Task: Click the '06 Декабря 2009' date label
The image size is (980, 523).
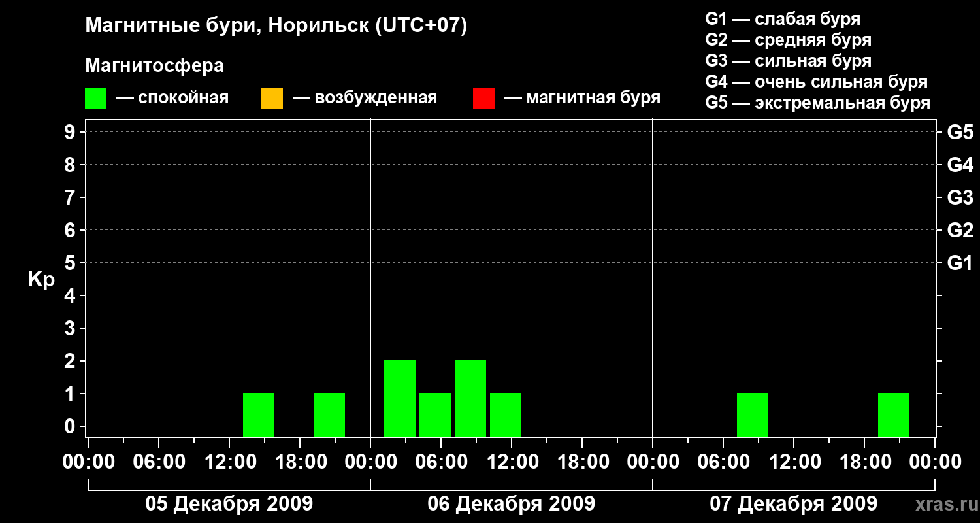Action: pos(512,503)
